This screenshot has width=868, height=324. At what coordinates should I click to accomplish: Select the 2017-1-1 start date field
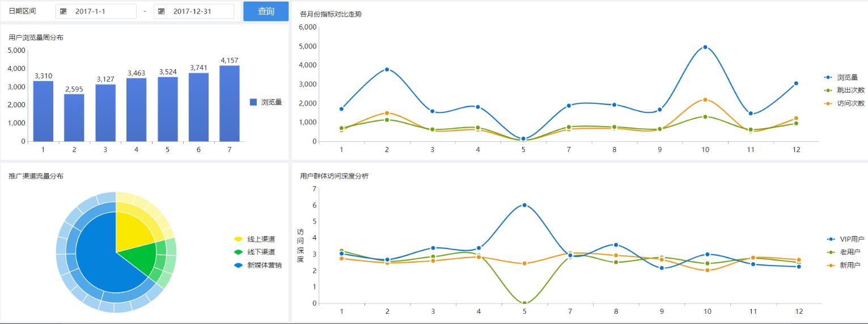tap(96, 11)
